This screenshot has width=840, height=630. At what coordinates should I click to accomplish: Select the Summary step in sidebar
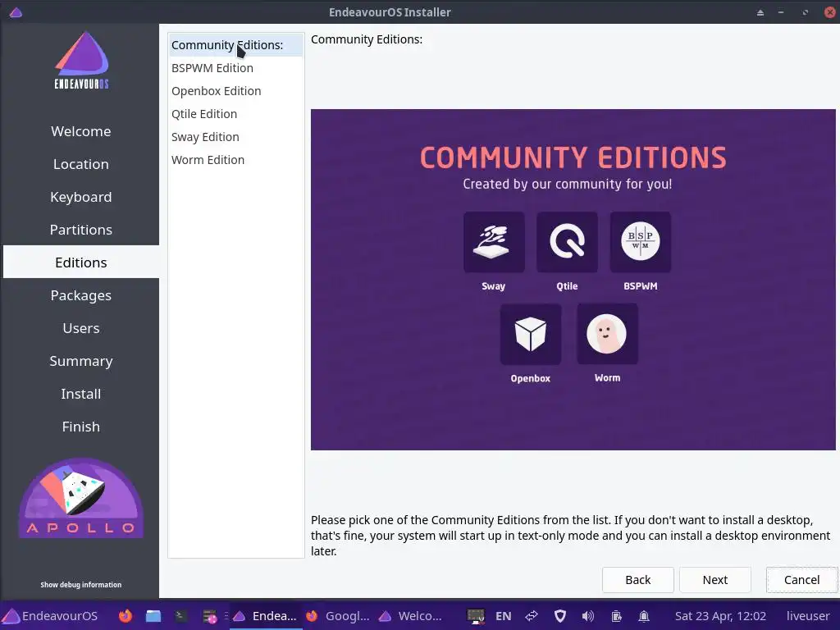tap(81, 361)
